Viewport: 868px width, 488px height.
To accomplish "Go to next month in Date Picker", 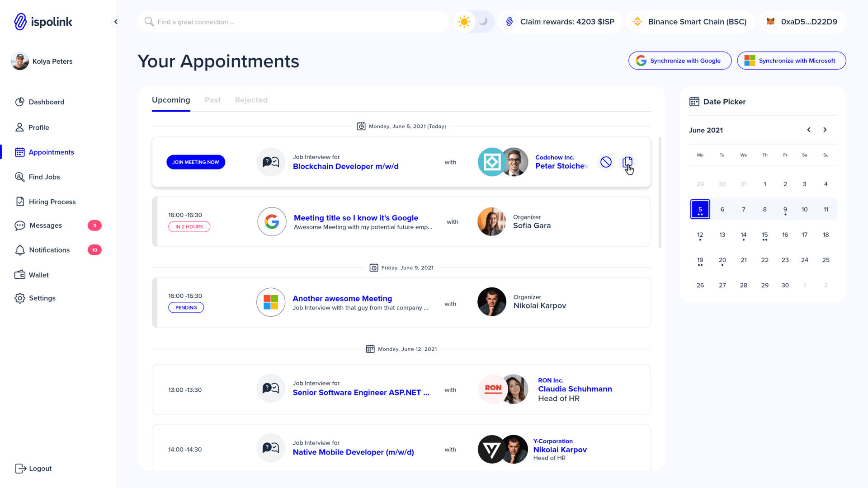I will point(825,130).
